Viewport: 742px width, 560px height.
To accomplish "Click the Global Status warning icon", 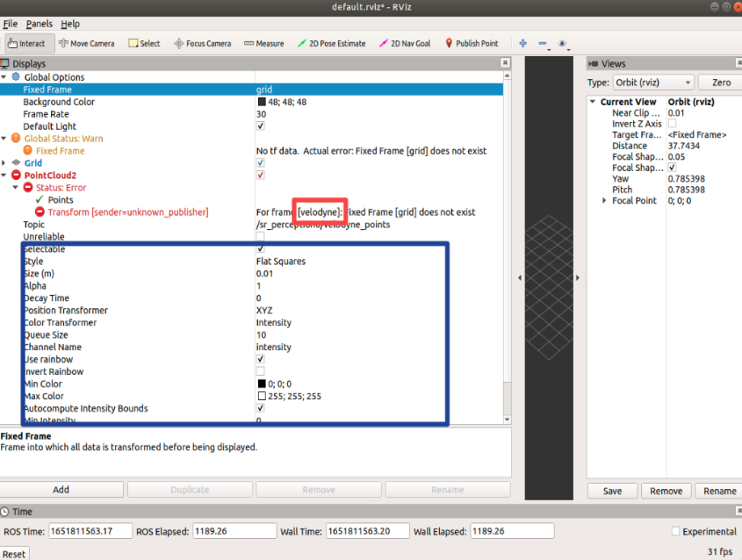I will (16, 138).
